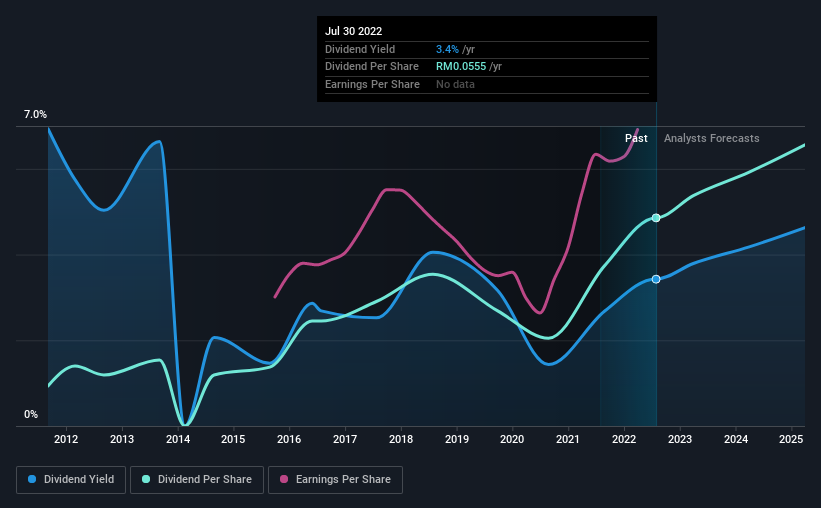Click the 2020 x-axis label

click(512, 439)
